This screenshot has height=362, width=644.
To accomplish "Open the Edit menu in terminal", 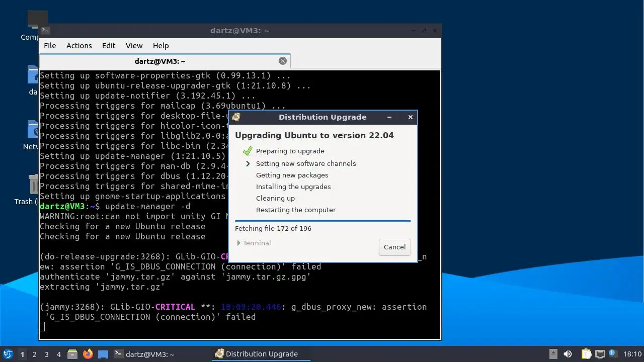I will point(109,45).
